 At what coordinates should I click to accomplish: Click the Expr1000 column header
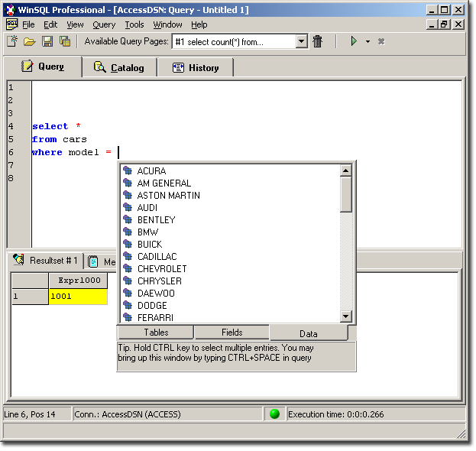[x=79, y=281]
